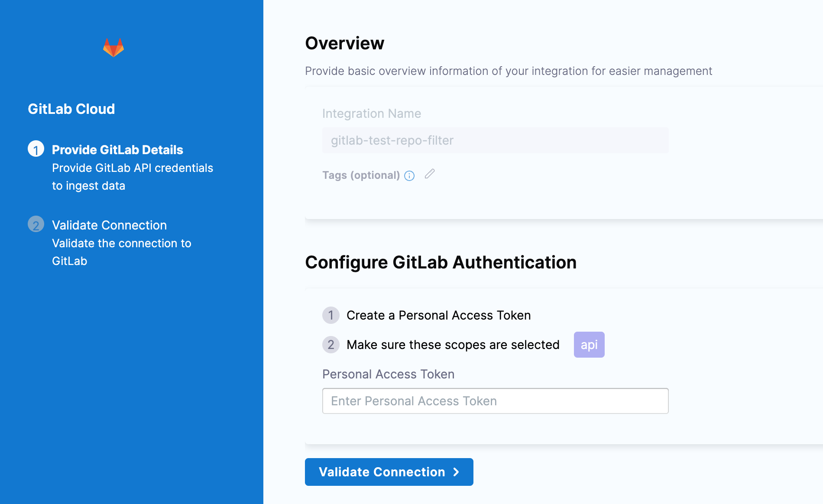Open the Tags info tooltip icon

pos(409,175)
